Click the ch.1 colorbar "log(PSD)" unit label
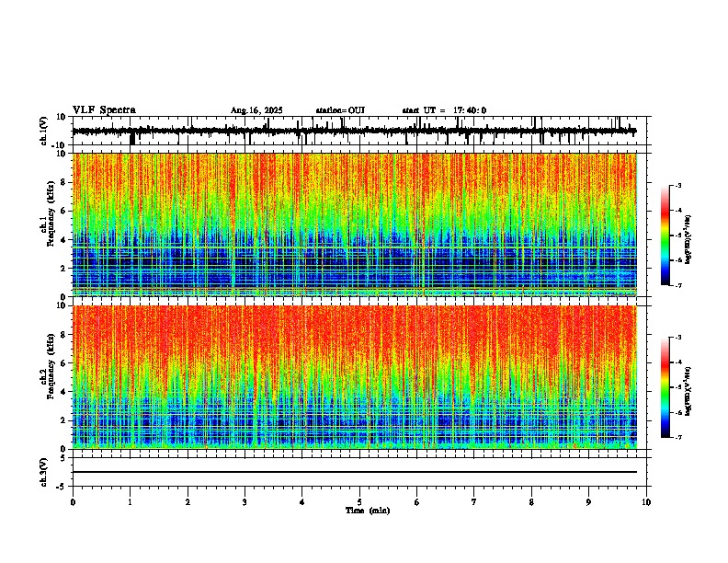The height and width of the screenshot is (563, 728). coord(688,239)
